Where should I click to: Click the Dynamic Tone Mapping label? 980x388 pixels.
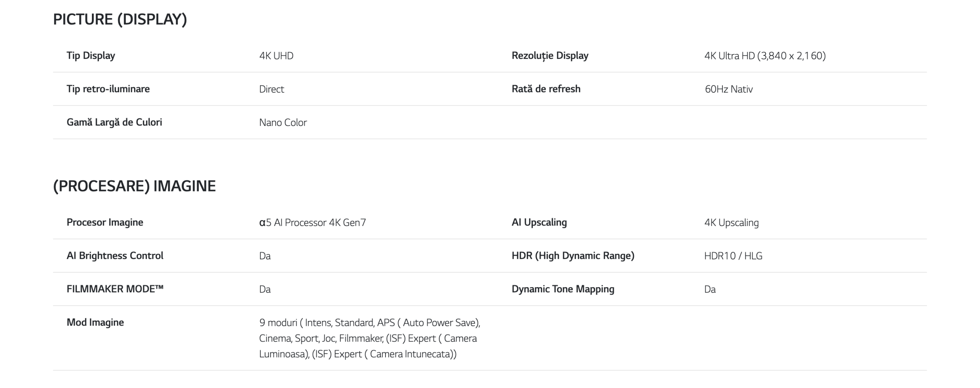point(563,289)
